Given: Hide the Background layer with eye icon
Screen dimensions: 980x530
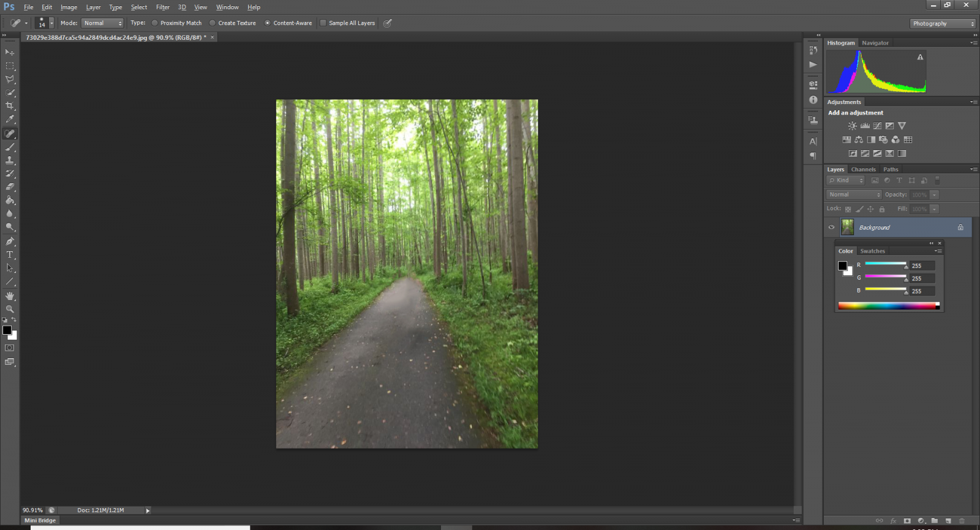Looking at the screenshot, I should click(x=831, y=227).
